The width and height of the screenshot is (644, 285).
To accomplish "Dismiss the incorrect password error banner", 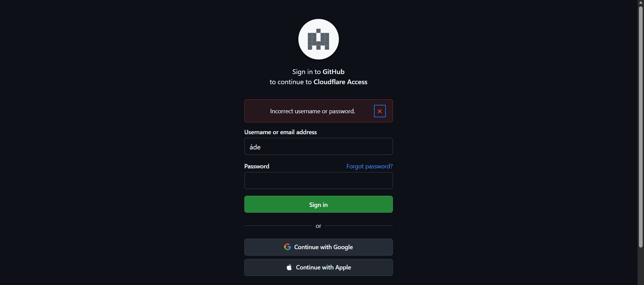I will pyautogui.click(x=380, y=111).
